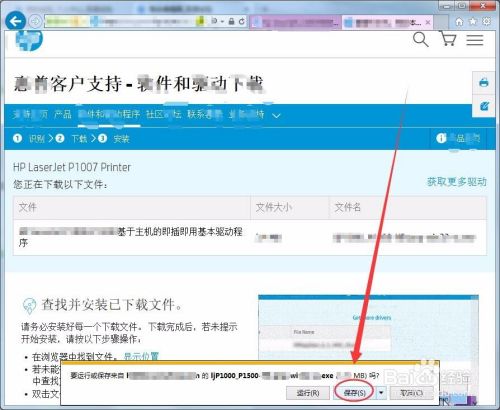The image size is (500, 410).
Task: Open the 获取更多驱动 link
Action: (457, 182)
